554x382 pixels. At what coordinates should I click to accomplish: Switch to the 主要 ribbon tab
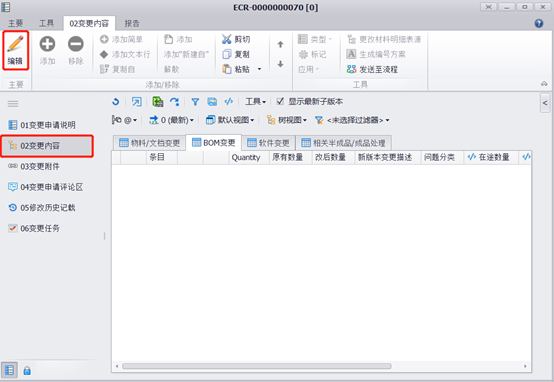coord(16,23)
